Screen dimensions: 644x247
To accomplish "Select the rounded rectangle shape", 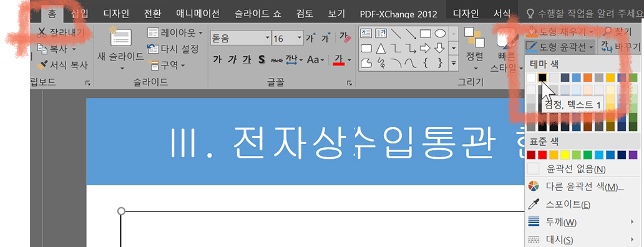I will click(x=366, y=49).
